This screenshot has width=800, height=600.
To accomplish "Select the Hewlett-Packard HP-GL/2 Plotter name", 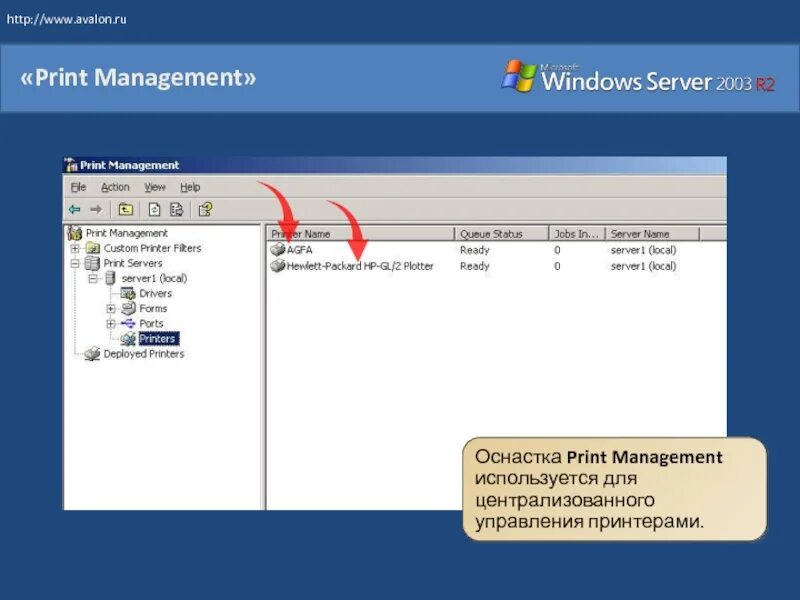I will point(360,266).
